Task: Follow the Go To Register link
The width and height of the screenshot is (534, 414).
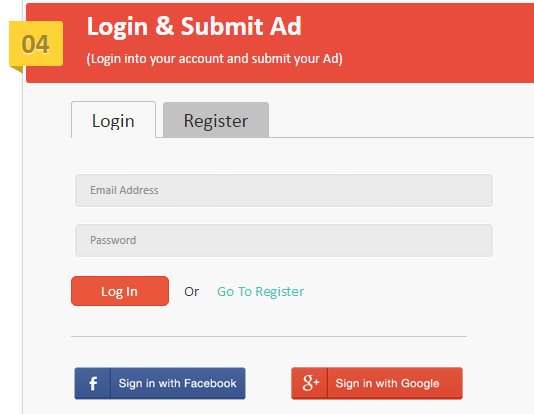Action: click(x=261, y=291)
